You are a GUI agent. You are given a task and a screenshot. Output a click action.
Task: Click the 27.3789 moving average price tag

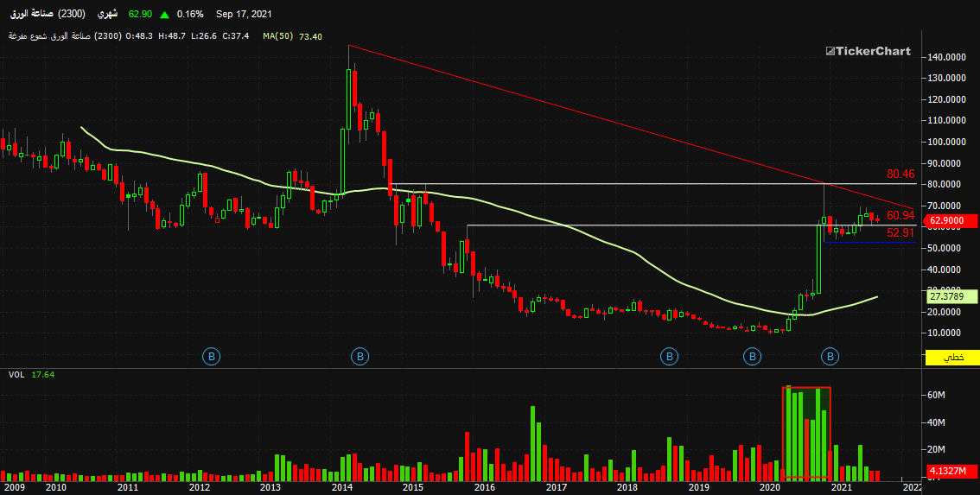point(950,297)
